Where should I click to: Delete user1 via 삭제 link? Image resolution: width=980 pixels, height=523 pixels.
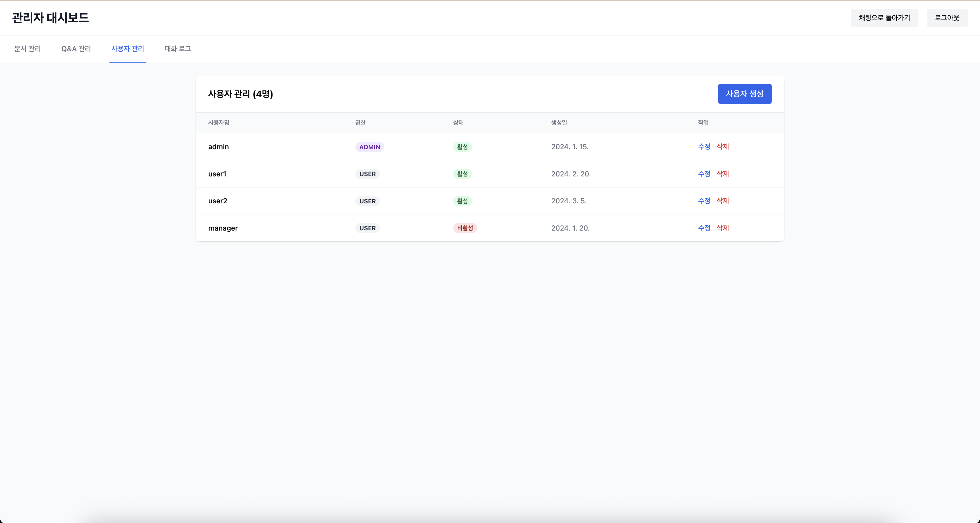coord(723,174)
